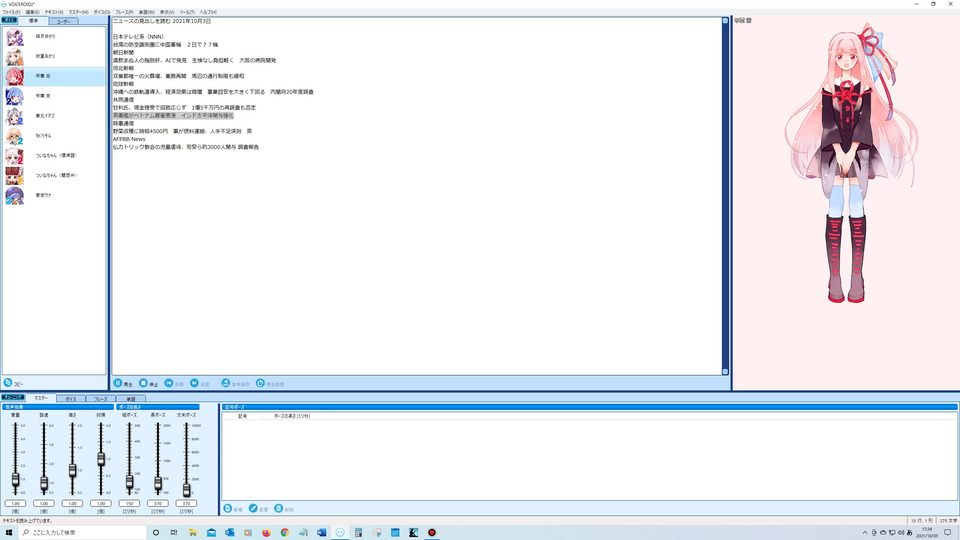Select the ついなちゃん（標準語） voice preset
This screenshot has height=540, width=960.
54,156
